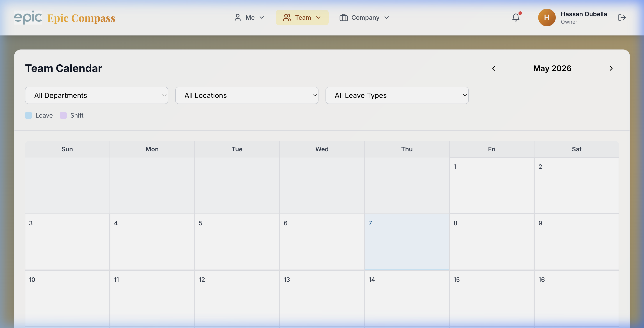Click the Epic Compass title
Viewport: 644px width, 328px height.
coord(81,18)
